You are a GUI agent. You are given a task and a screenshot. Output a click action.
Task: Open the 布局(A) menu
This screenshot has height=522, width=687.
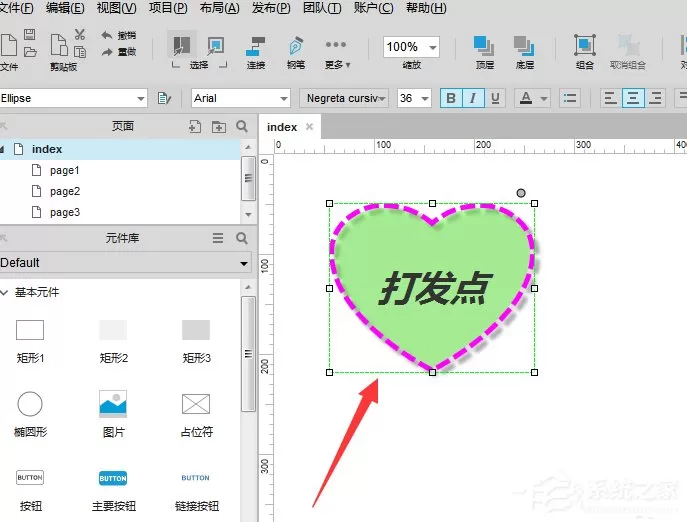[220, 8]
